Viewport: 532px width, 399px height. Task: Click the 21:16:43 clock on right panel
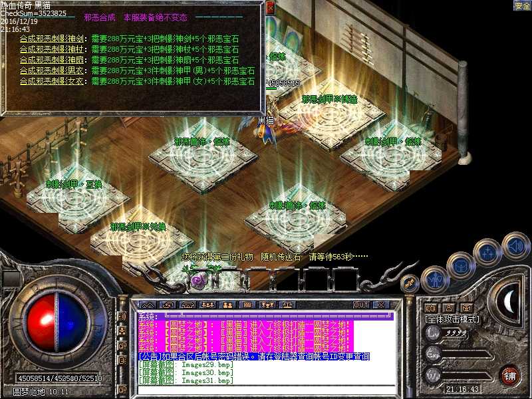pyautogui.click(x=462, y=389)
